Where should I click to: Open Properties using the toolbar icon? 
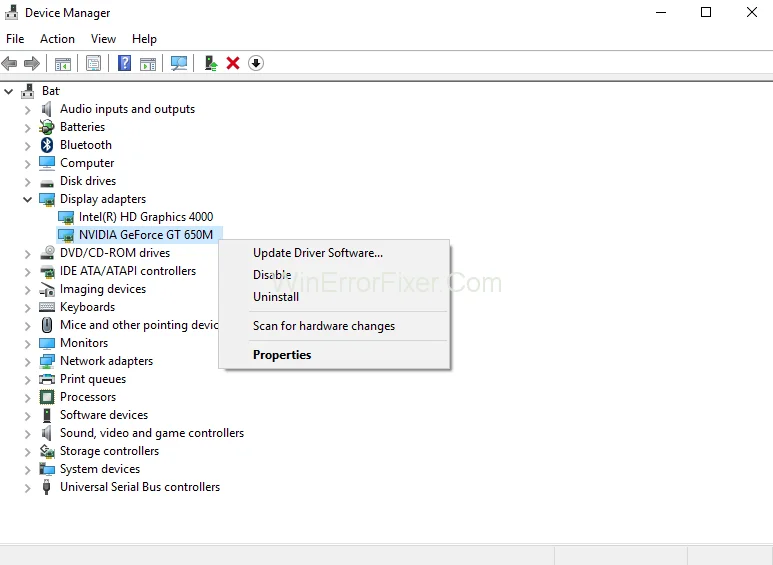point(93,63)
